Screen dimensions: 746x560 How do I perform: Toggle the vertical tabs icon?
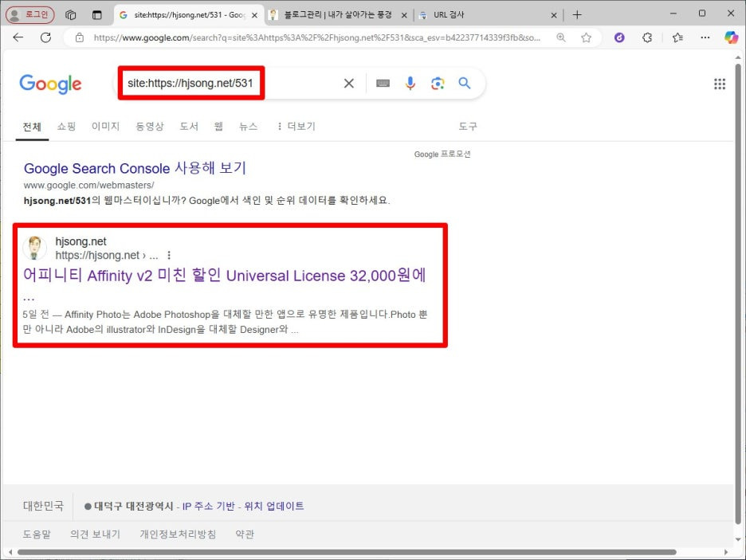pos(97,14)
